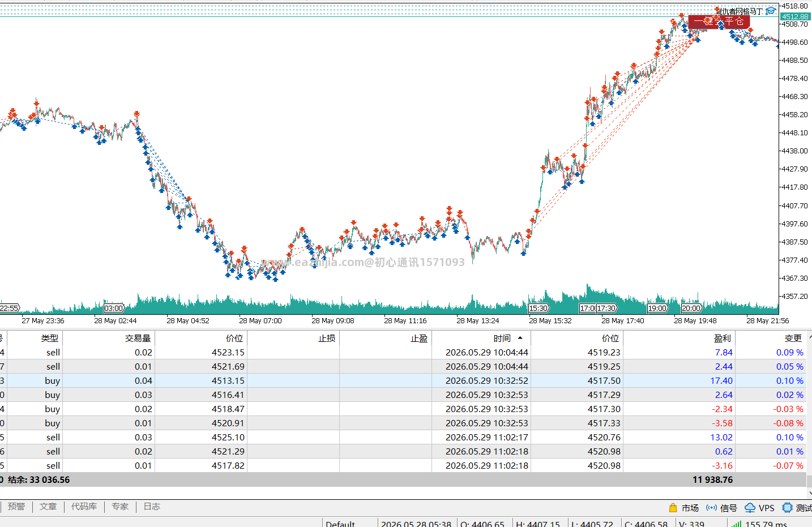Click the green connection signal bars icon
Screen dimensions: 812x527
tap(736, 524)
